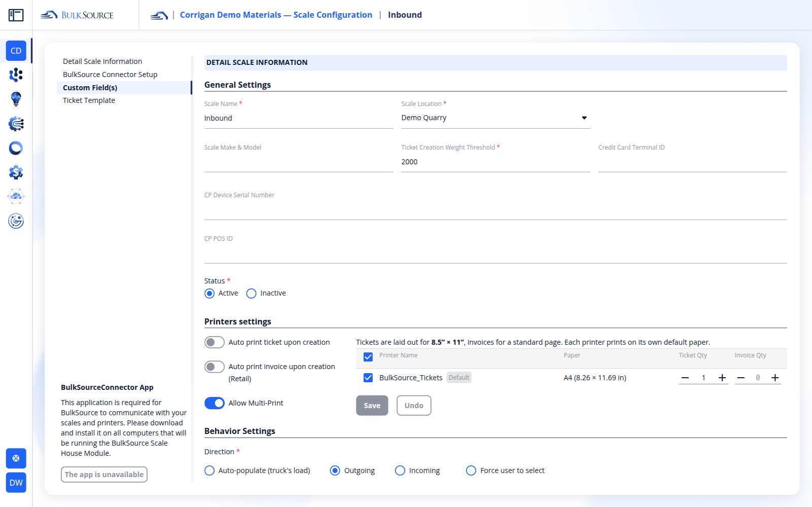Decrease Ticket Qty for BulkSource_Tickets
This screenshot has height=507, width=812.
pos(685,378)
